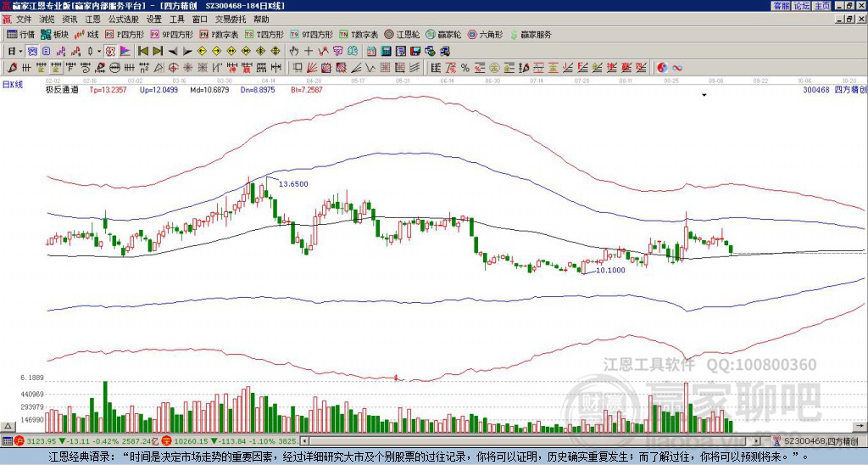The image size is (868, 465).
Task: Open 赢家服务 service page
Action: [531, 34]
